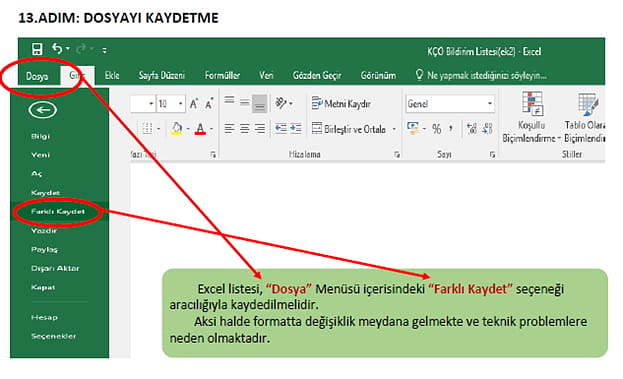Open the Genel number format combo box
Viewport: 623px width, 379px height.
[450, 104]
